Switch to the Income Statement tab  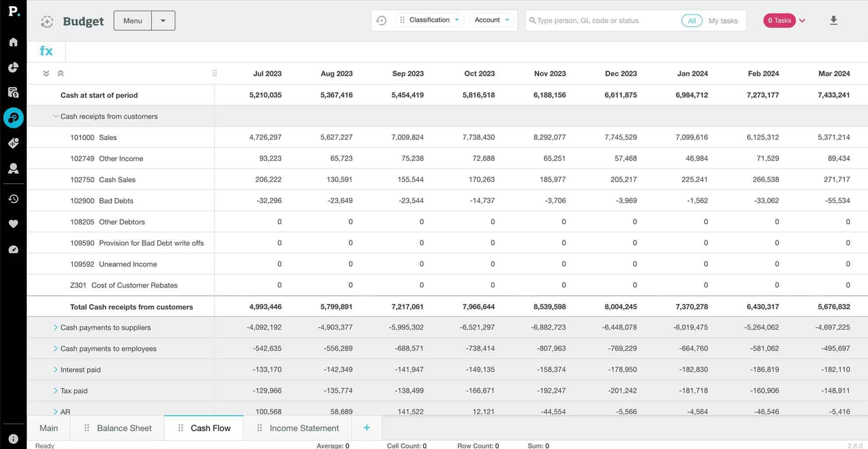304,428
